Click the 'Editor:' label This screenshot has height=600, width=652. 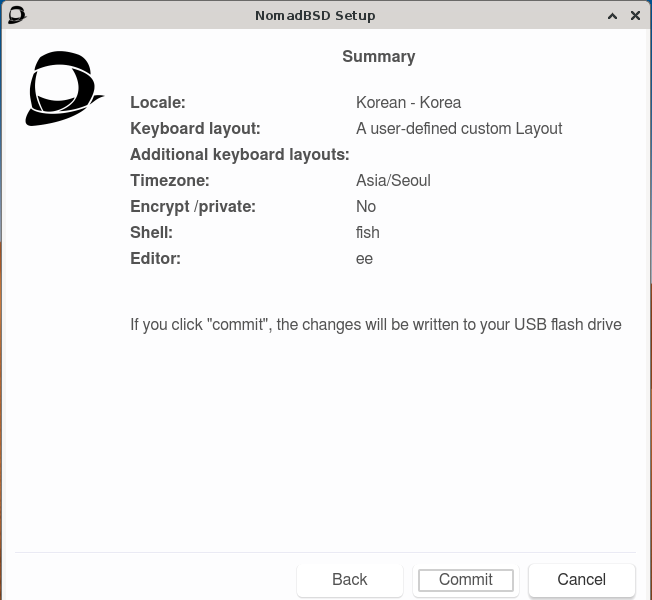click(x=156, y=259)
